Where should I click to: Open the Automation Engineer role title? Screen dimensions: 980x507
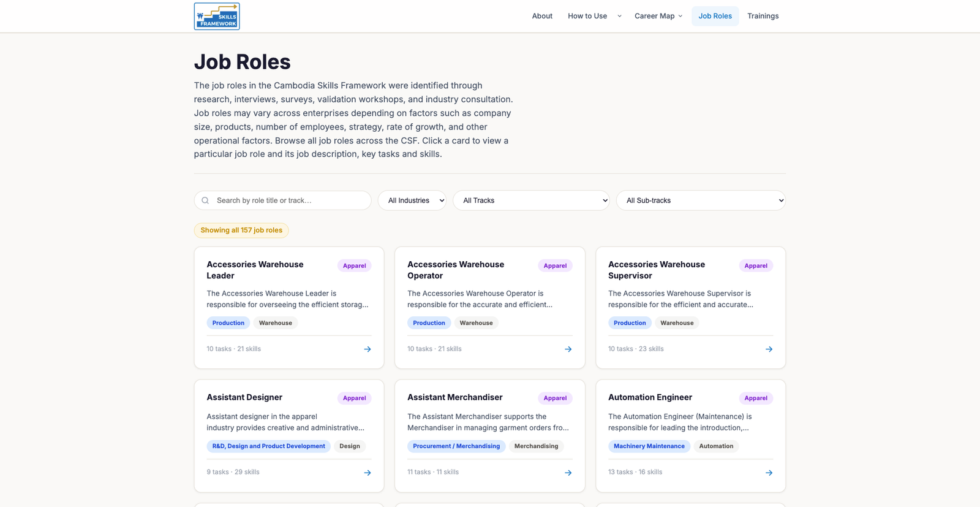pos(650,397)
